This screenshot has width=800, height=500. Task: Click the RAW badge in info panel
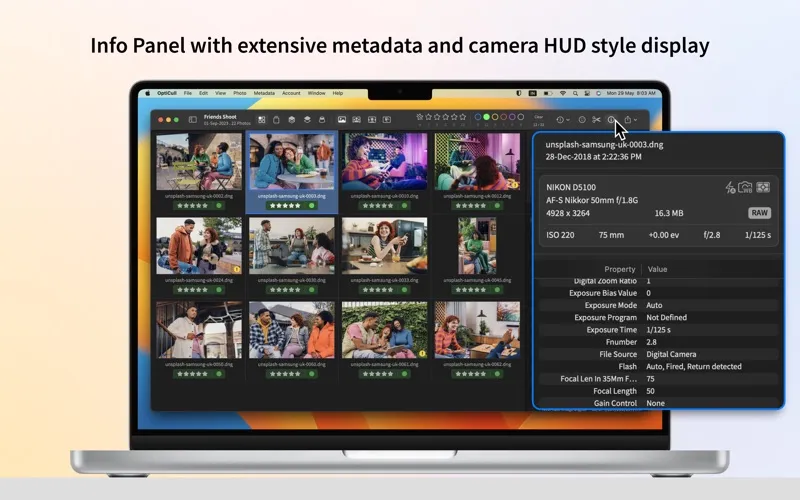[760, 213]
